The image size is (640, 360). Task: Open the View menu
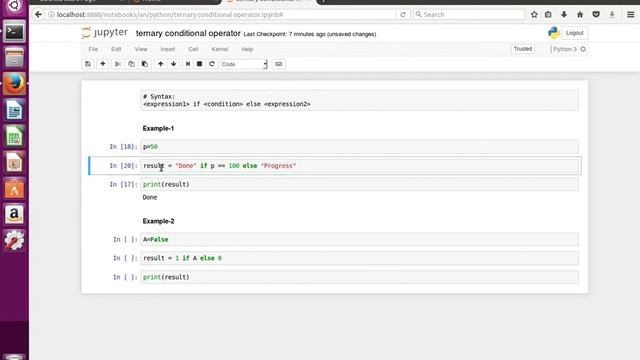(141, 49)
